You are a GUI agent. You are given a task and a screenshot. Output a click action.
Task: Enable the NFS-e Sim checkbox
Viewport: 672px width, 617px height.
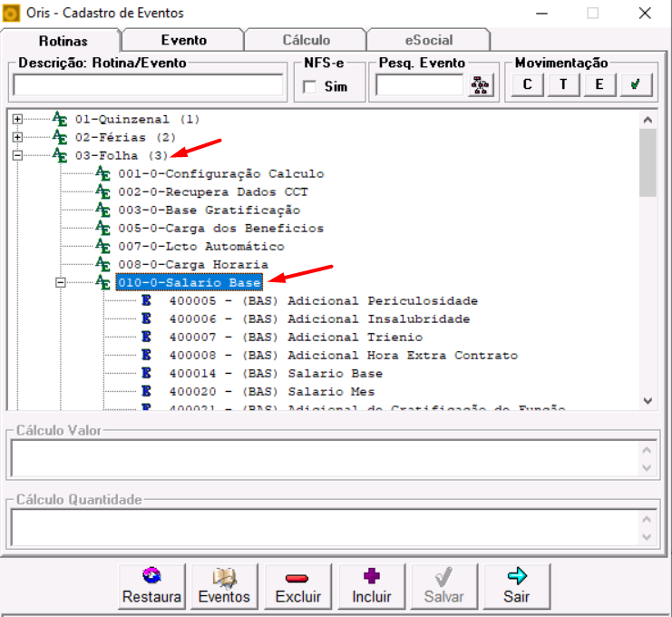[309, 86]
